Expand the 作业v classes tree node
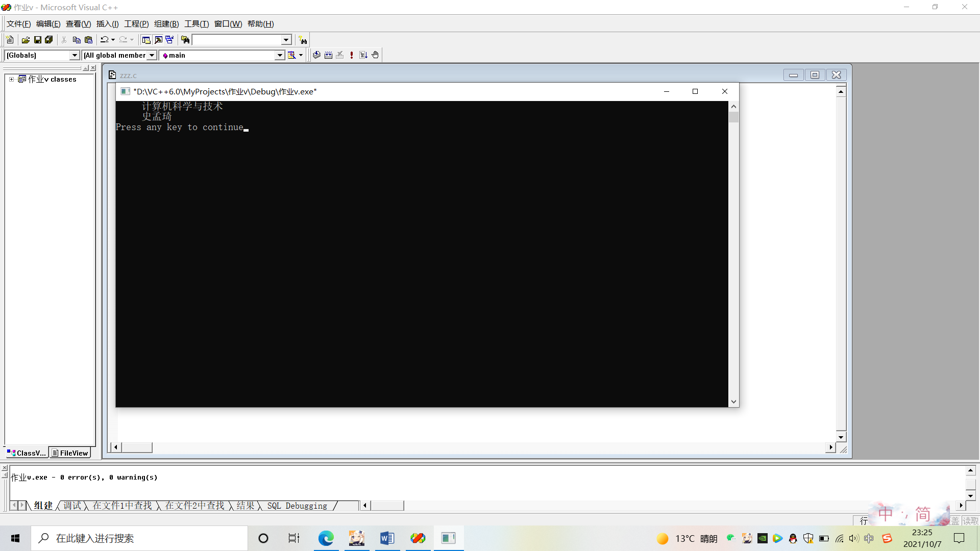The width and height of the screenshot is (980, 551). pos(11,80)
